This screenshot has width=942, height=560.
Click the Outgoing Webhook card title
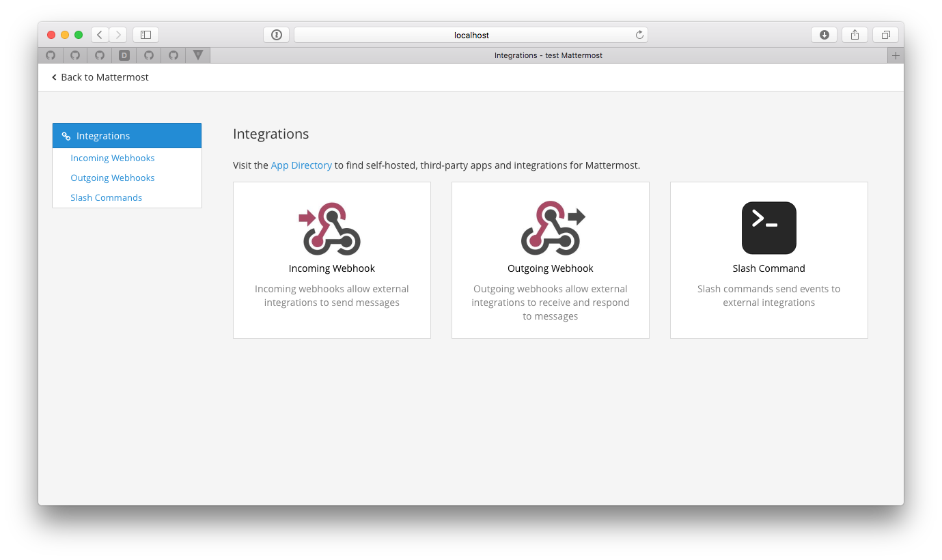tap(551, 268)
